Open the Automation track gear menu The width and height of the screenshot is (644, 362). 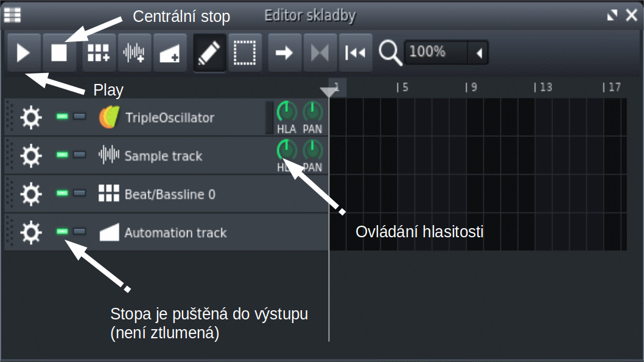[31, 232]
